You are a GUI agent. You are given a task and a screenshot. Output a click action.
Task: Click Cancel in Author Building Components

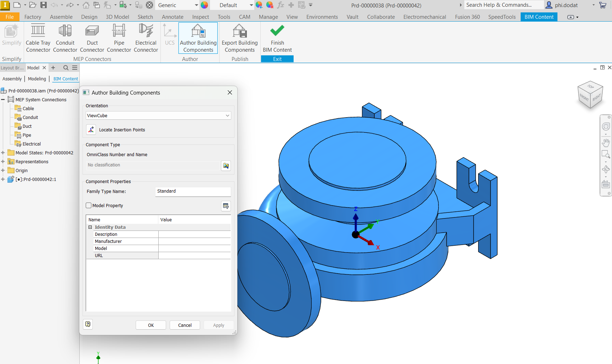[x=185, y=325]
